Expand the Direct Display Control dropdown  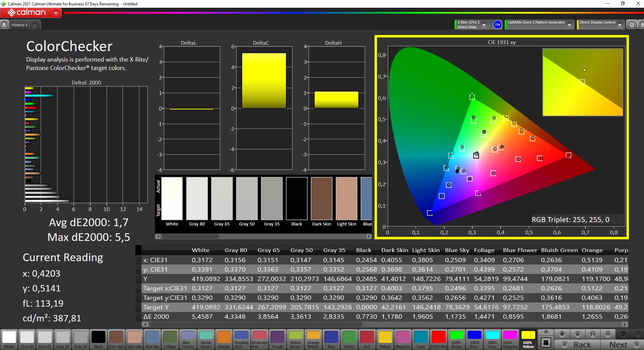620,25
